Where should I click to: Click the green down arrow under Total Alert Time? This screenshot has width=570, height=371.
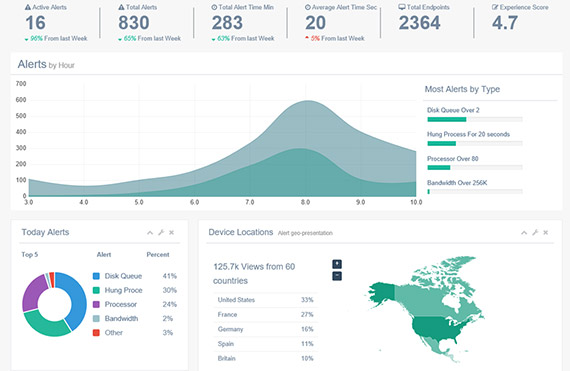[x=213, y=39]
